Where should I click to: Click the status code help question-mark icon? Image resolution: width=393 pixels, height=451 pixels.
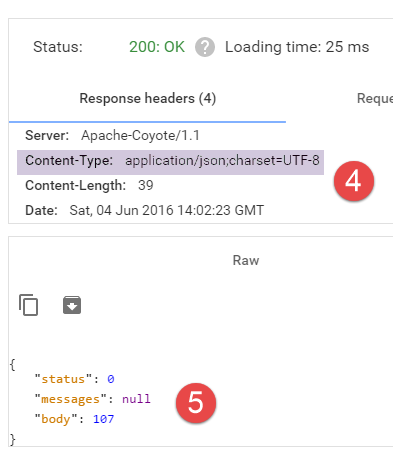pos(205,47)
